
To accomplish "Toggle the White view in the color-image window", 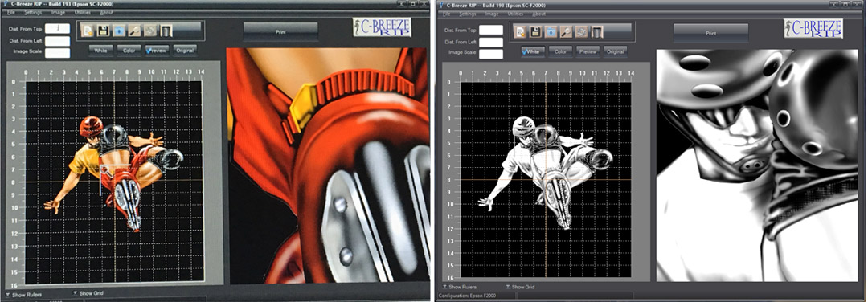I will (100, 51).
